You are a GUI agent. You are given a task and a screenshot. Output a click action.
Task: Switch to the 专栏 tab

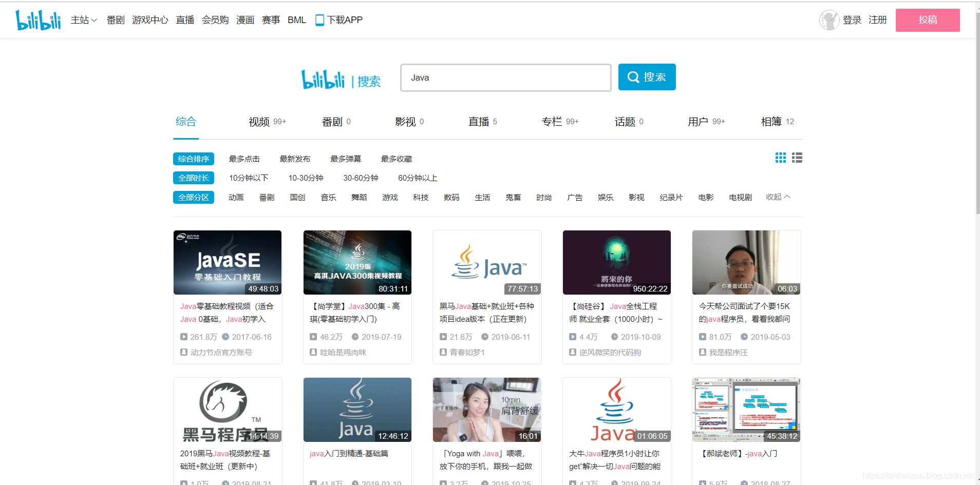[560, 122]
